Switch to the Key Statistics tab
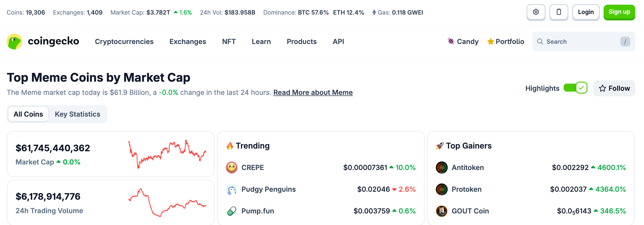 (78, 114)
